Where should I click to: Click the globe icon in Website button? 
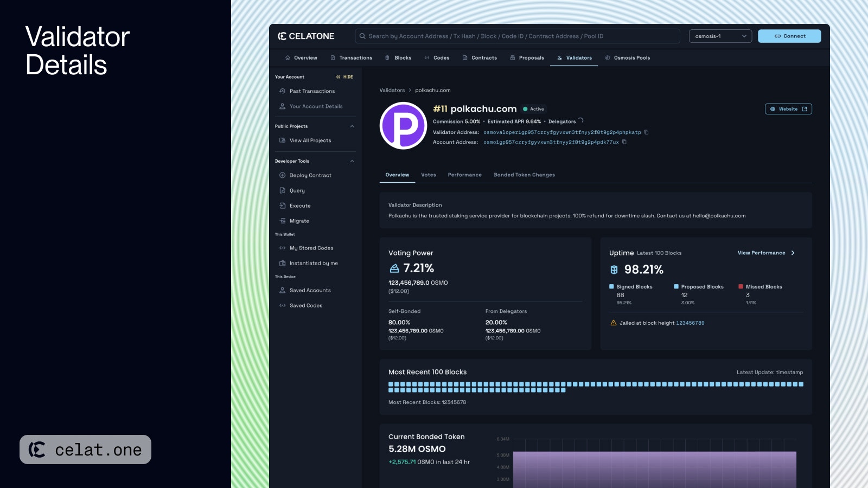773,109
